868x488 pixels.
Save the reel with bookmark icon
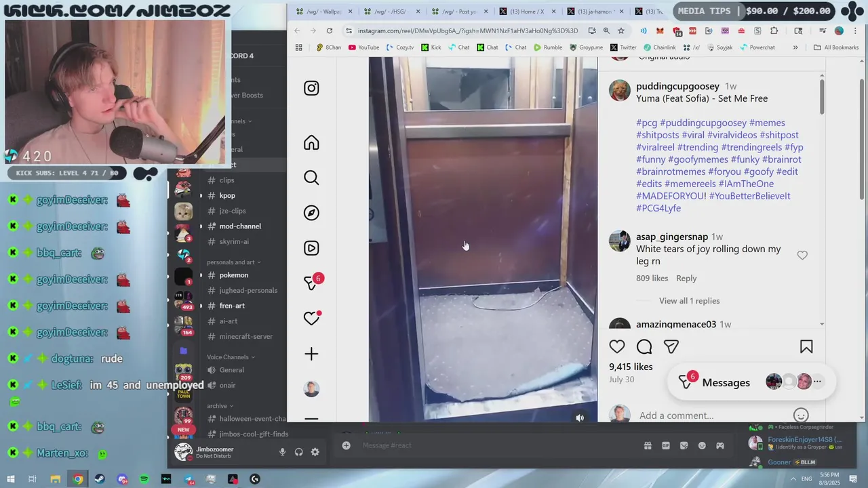tap(806, 347)
